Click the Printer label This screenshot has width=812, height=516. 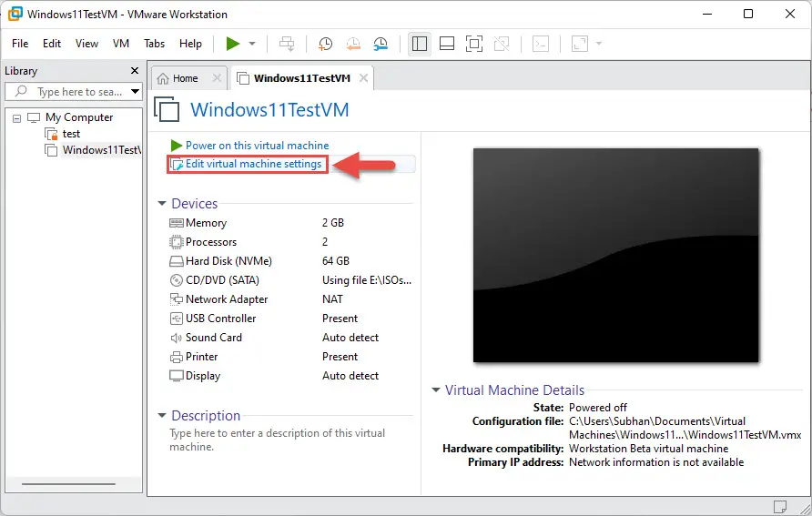coord(201,357)
